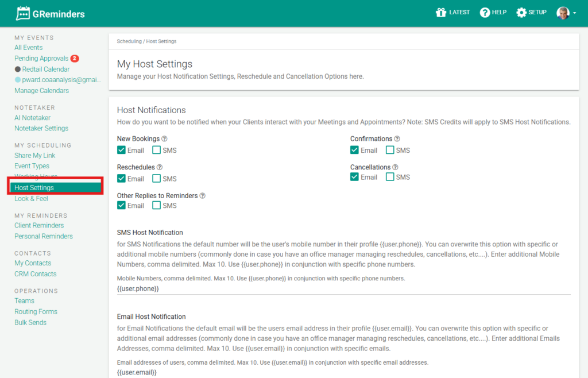
Task: Open Setup gear icon
Action: coord(521,13)
